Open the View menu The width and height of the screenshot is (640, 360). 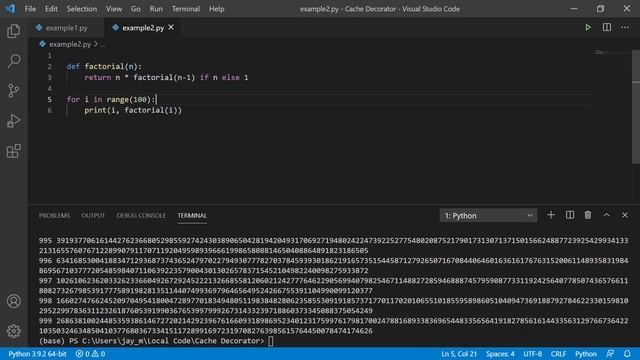click(114, 9)
